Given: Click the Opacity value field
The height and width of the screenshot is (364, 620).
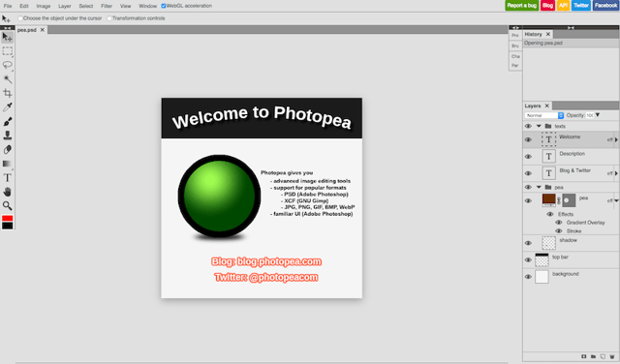Looking at the screenshot, I should pos(590,115).
